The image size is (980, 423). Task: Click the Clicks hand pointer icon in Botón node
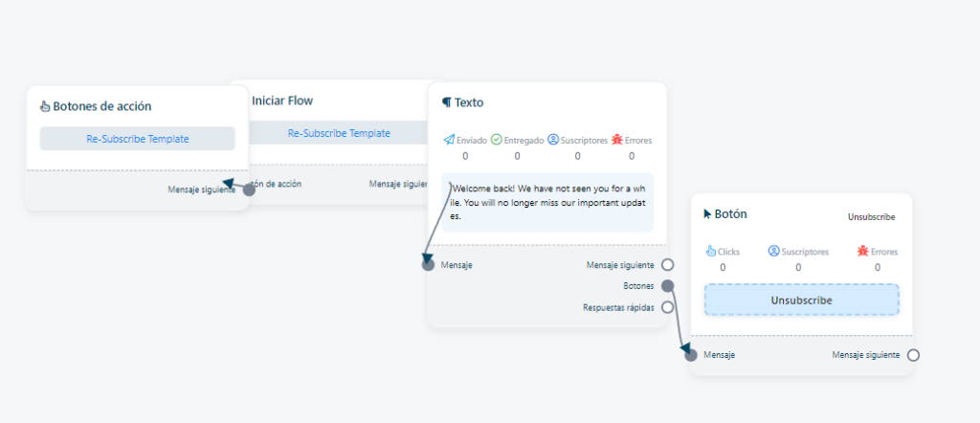(711, 251)
